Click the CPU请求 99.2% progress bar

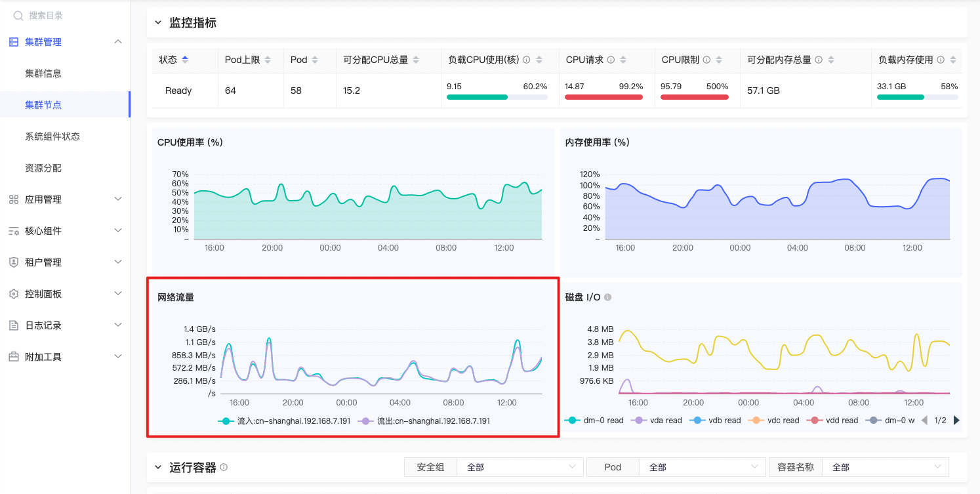[603, 97]
